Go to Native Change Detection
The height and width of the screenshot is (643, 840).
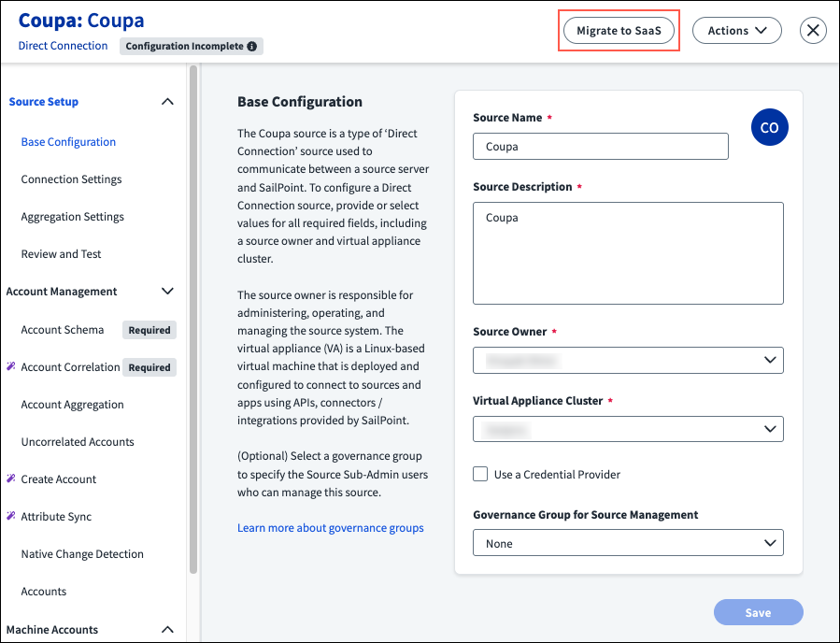click(82, 554)
